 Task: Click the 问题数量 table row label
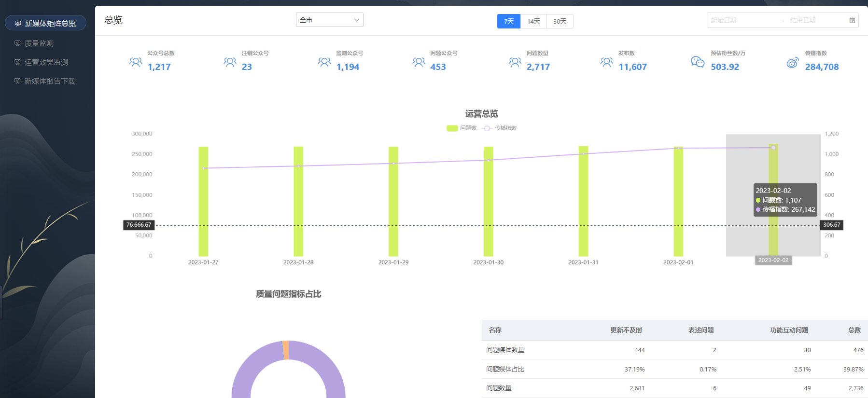coord(499,388)
